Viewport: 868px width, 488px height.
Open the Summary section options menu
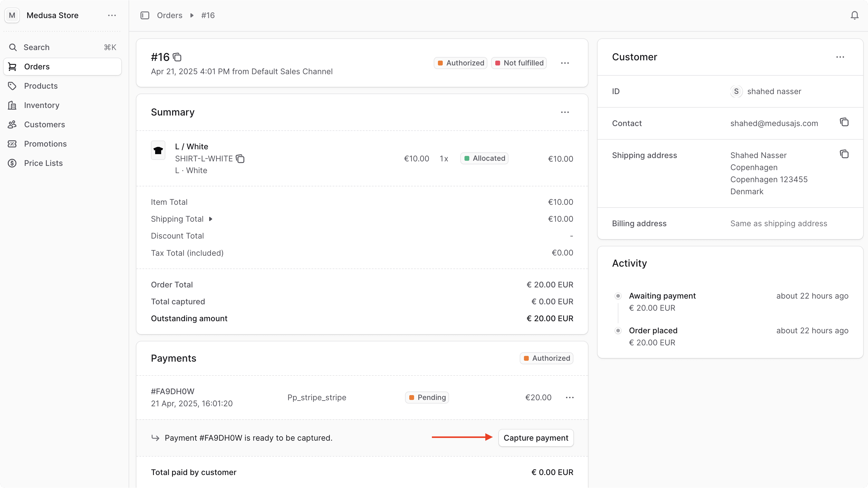click(565, 112)
